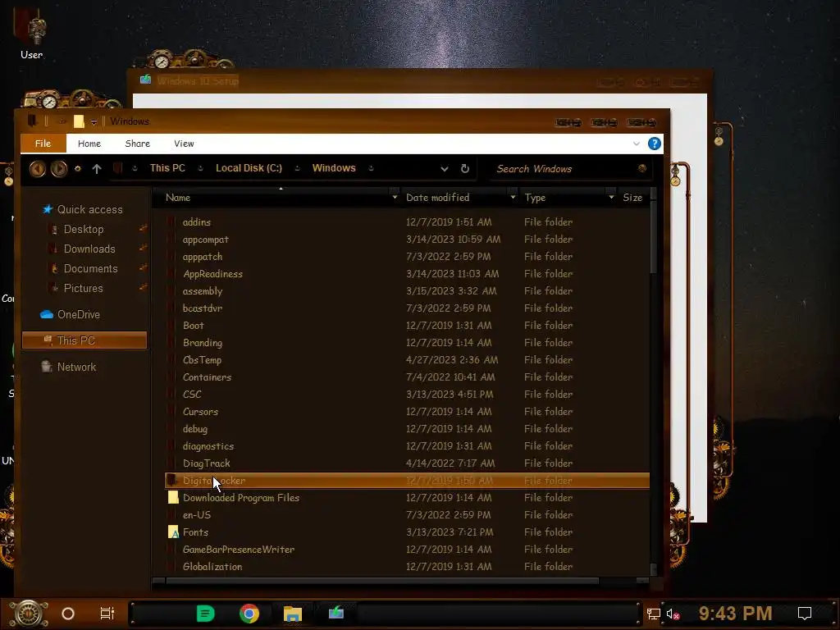
Task: Open the Start button gear orb
Action: [x=29, y=614]
